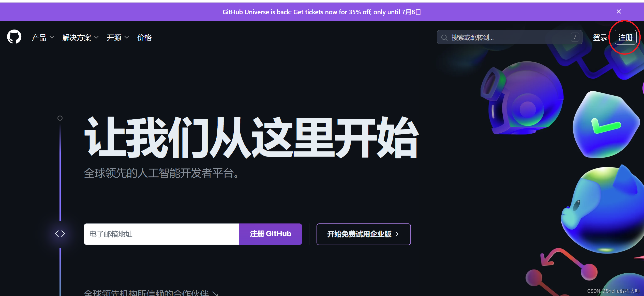The width and height of the screenshot is (644, 296).
Task: Expand the 产品 dropdown menu
Action: pos(43,38)
